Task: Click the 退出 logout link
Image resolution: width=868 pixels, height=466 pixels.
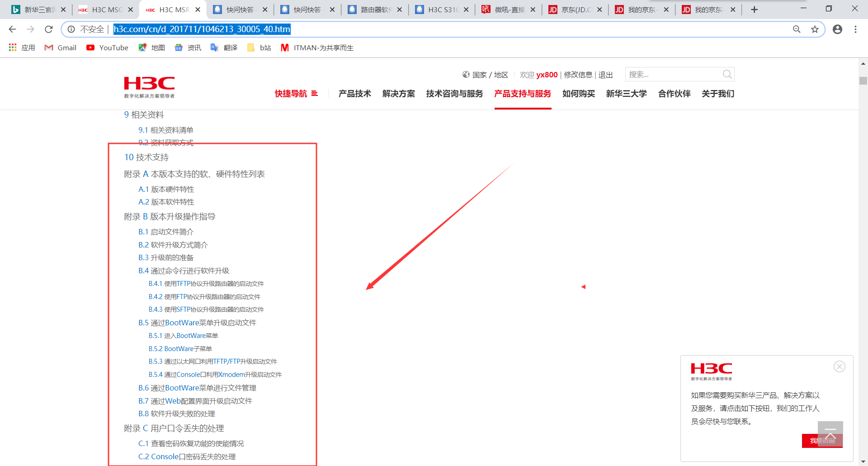Action: [606, 75]
